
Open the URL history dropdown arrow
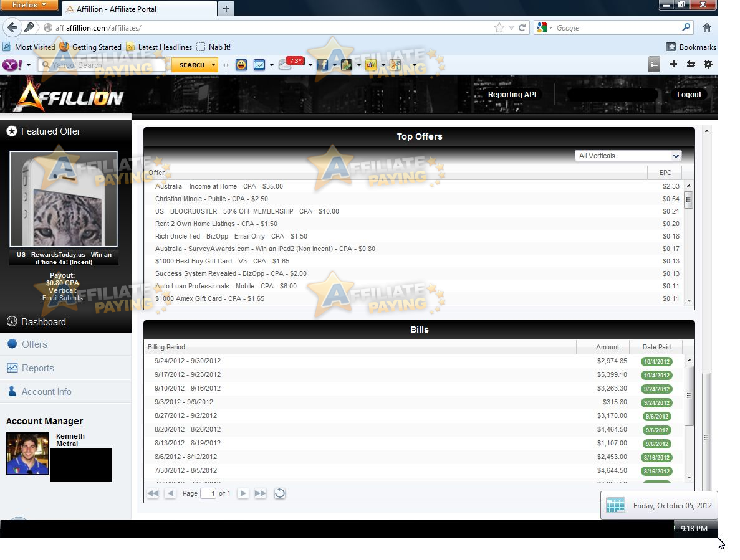pyautogui.click(x=511, y=28)
